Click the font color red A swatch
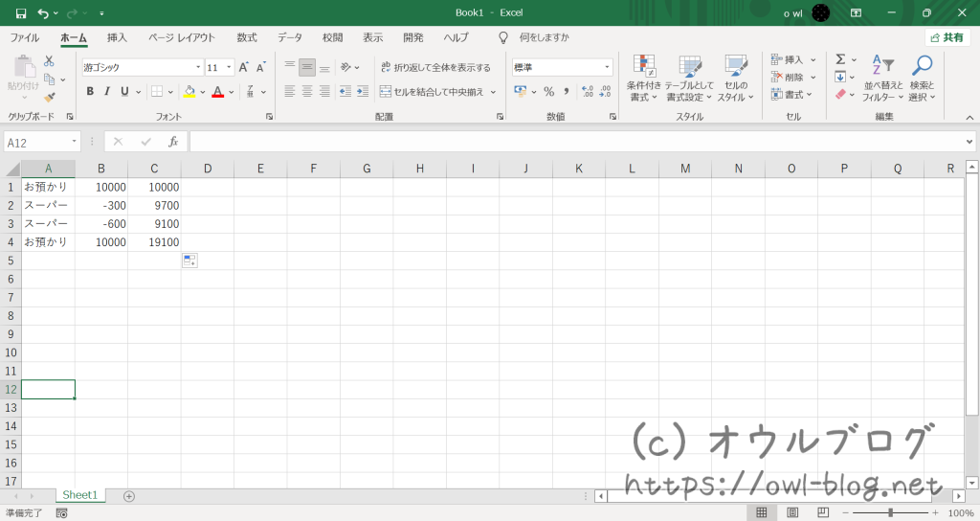The image size is (980, 521). click(x=217, y=92)
